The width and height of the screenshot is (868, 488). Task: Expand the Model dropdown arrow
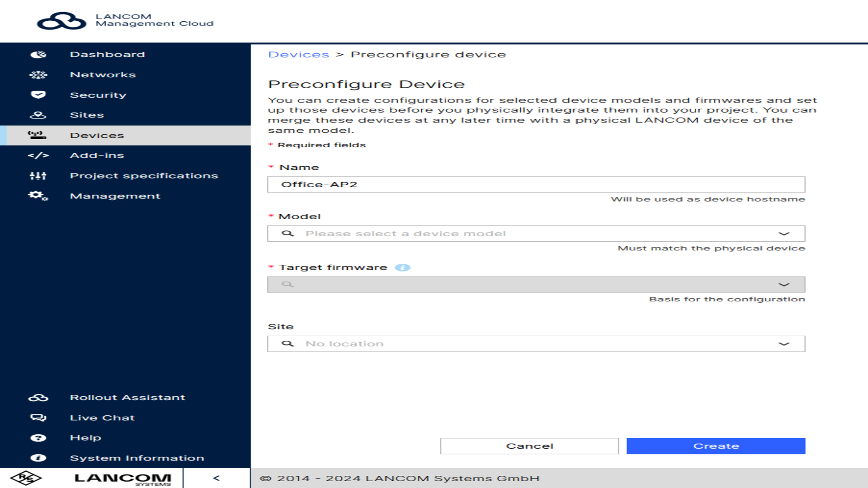click(x=783, y=234)
